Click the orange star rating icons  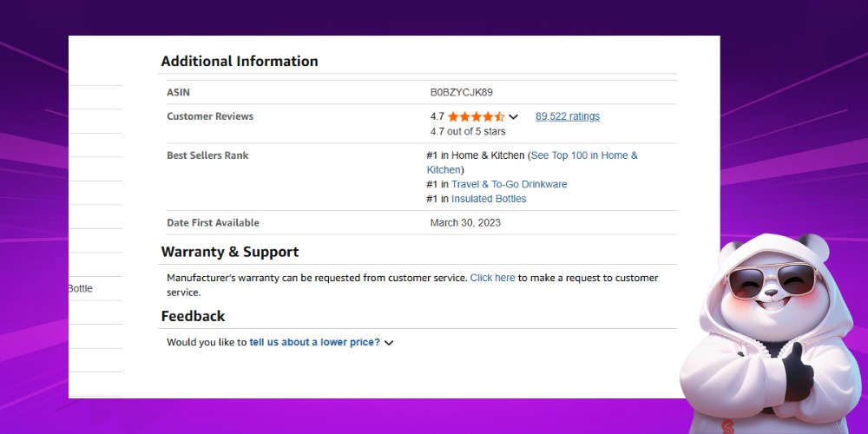[476, 116]
